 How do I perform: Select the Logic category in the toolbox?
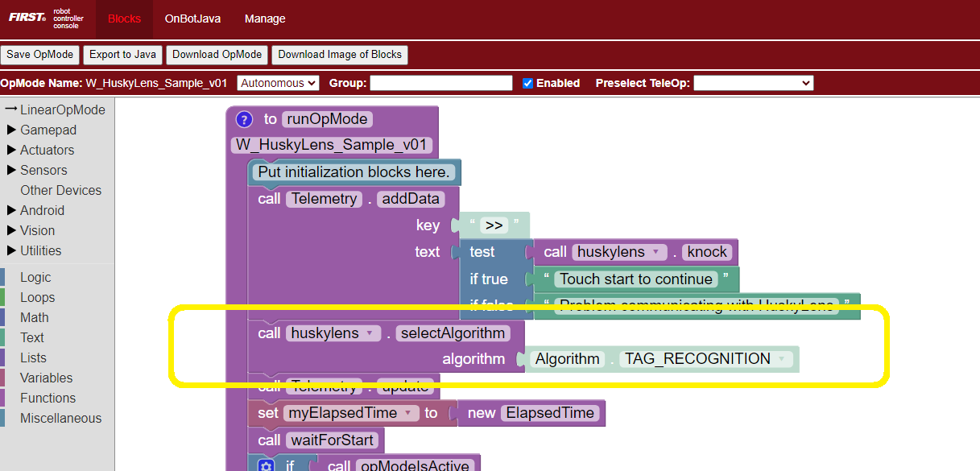coord(35,277)
